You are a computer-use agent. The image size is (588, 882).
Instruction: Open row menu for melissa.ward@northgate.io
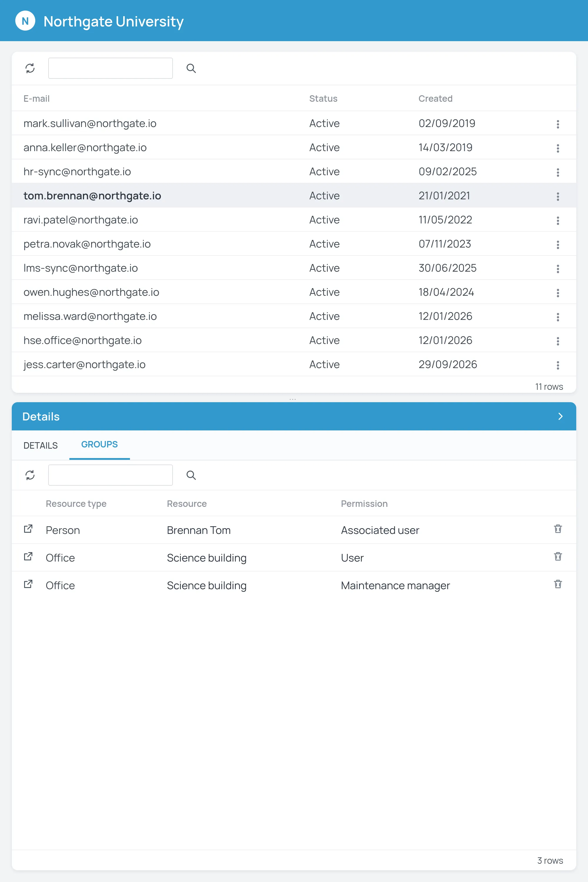[x=558, y=317]
